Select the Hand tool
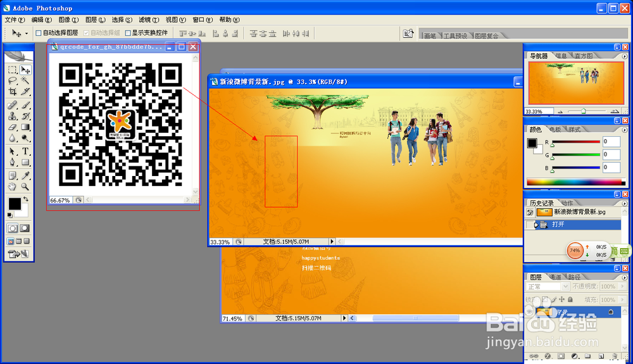This screenshot has height=364, width=633. (13, 187)
